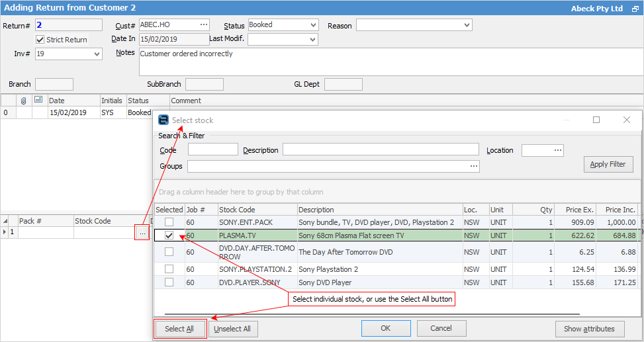Click the attachment paperclip column icon
This screenshot has width=644, height=342.
tap(24, 101)
